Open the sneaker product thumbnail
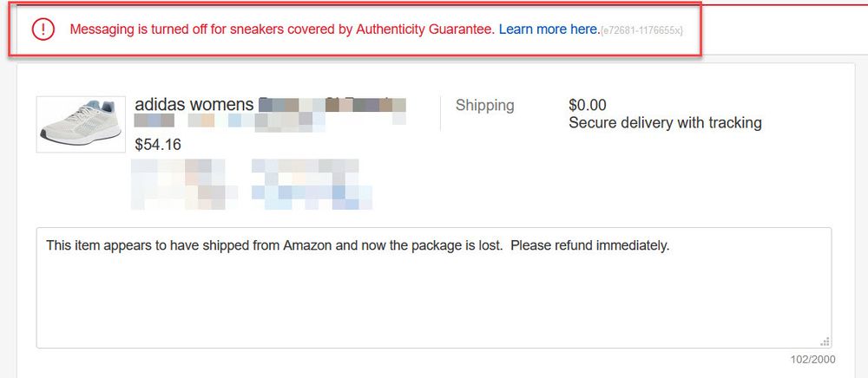Screen dimensions: 868x378 click(x=69, y=124)
